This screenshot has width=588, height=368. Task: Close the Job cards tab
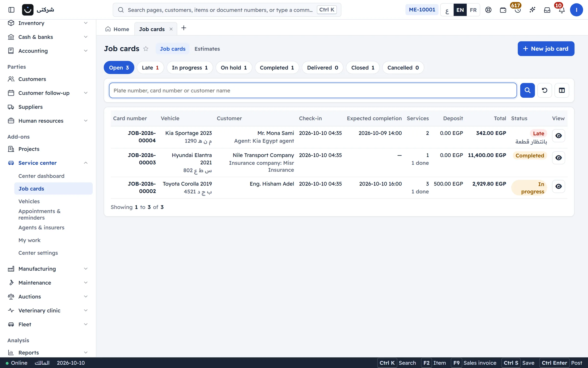click(x=171, y=29)
